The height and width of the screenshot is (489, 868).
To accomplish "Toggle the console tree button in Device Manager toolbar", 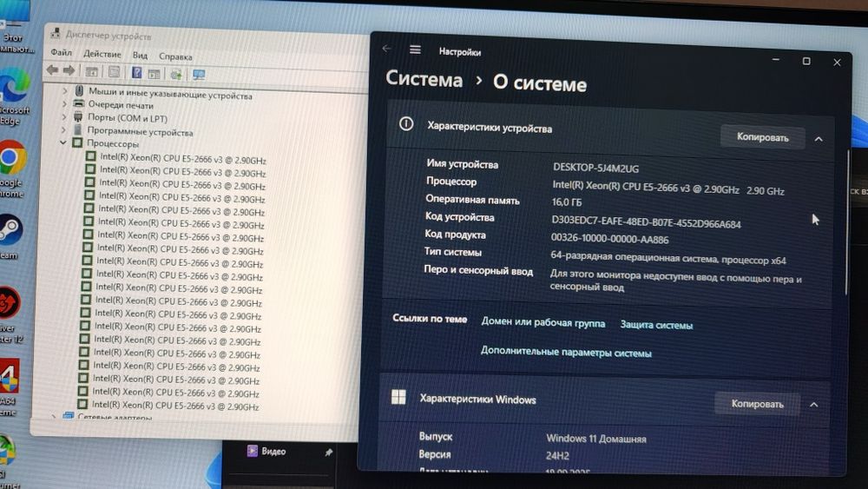I will [x=92, y=71].
